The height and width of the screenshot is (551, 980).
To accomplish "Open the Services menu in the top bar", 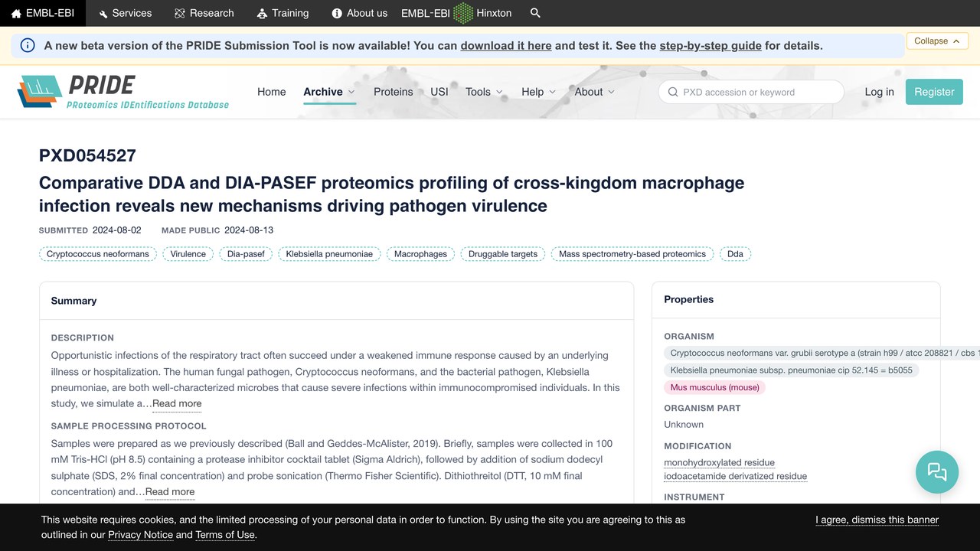I will [x=125, y=13].
